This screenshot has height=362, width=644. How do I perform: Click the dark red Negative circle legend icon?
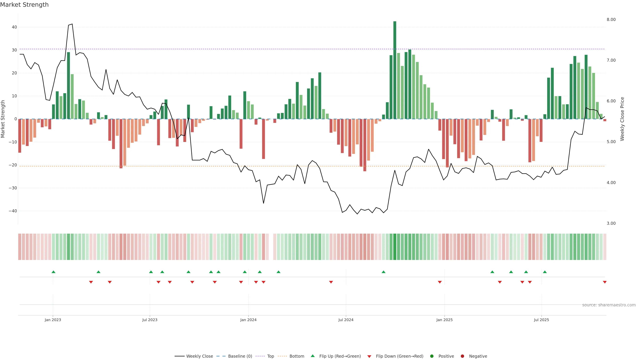coord(462,356)
